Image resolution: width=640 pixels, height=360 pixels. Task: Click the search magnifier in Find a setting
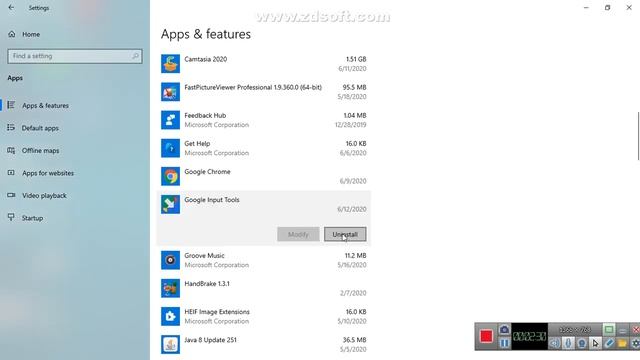[x=135, y=56]
